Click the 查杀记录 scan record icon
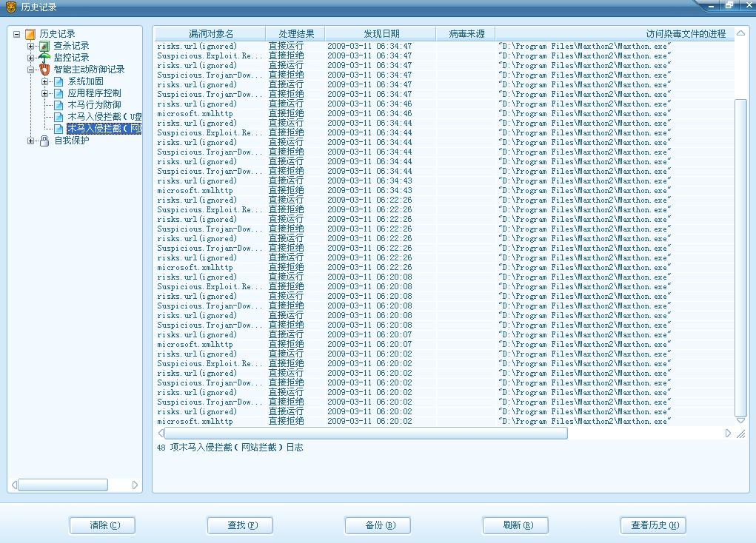Screen dimensions: 756x543 [x=44, y=47]
